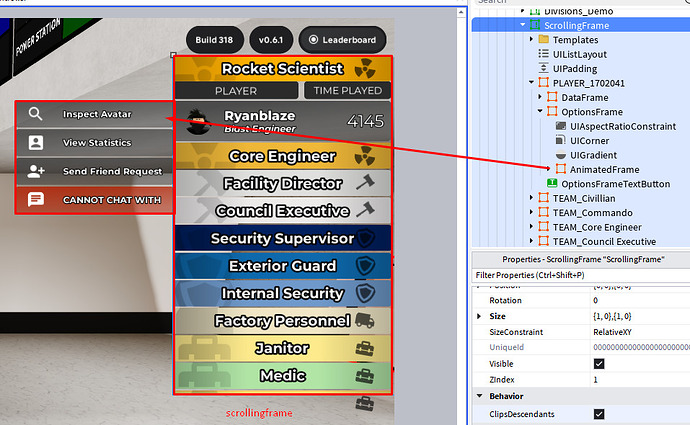
Task: Click the Ryanblaze player row name
Action: pos(260,116)
